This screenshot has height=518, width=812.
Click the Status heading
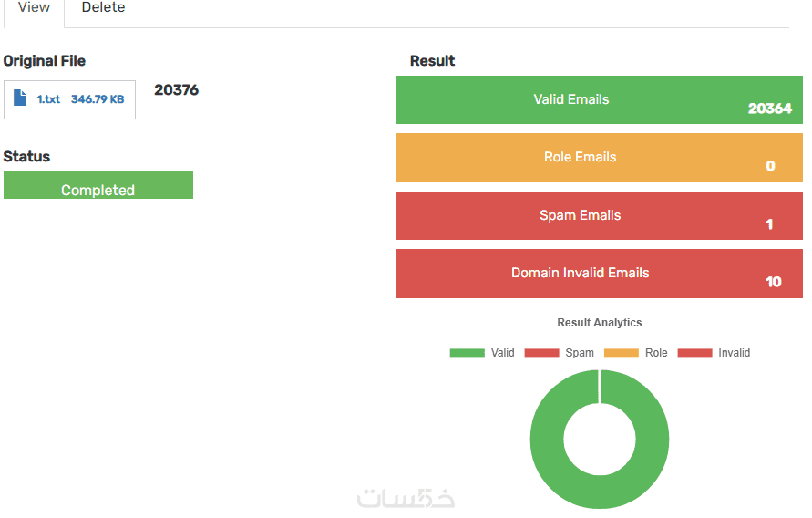[27, 157]
